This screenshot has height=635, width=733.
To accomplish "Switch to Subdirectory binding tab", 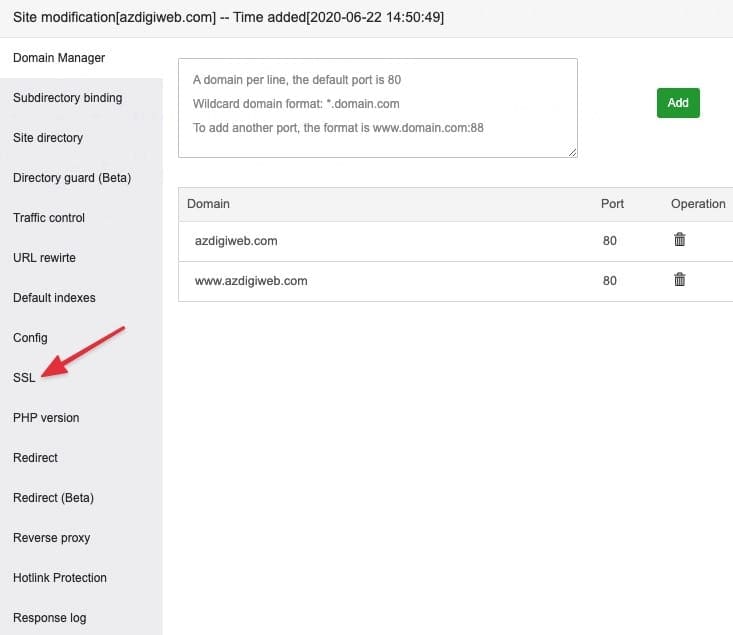I will pyautogui.click(x=67, y=98).
